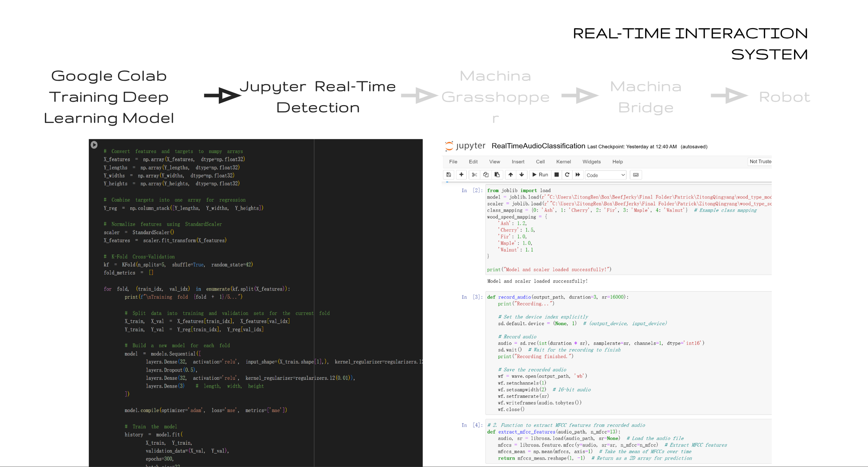
Task: Open the Cell menu
Action: point(540,162)
